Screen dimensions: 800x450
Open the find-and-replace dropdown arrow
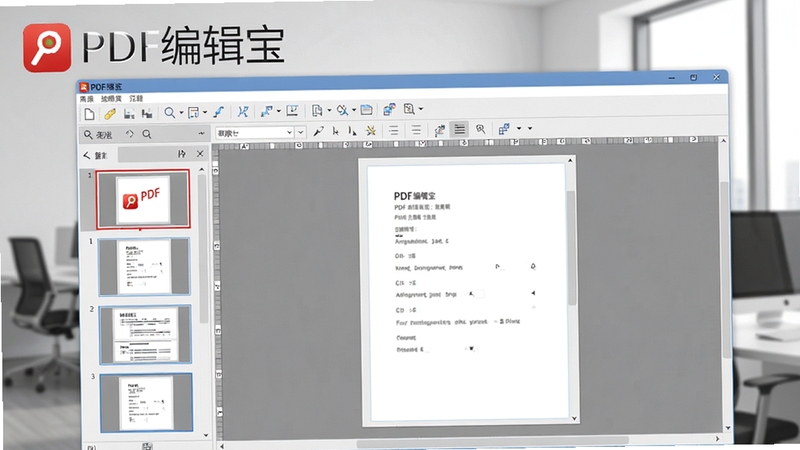[x=354, y=110]
